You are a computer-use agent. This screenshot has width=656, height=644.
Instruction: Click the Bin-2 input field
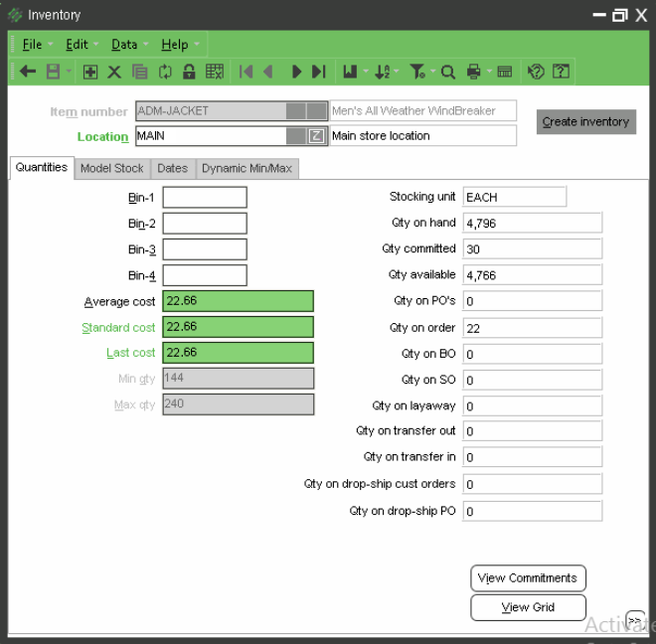(x=205, y=224)
